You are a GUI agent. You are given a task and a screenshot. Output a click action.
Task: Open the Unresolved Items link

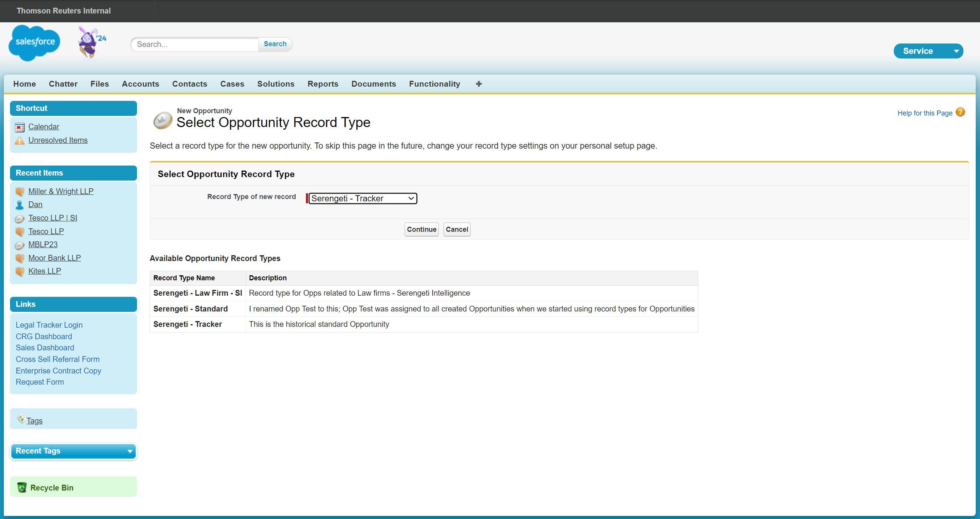click(58, 140)
